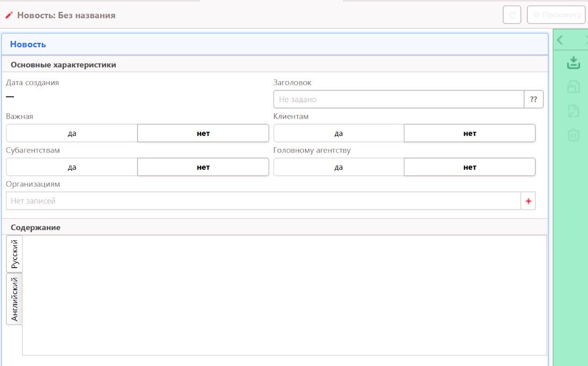Click the greyed-out floppy disk save icon
The height and width of the screenshot is (366, 588).
coord(574,87)
